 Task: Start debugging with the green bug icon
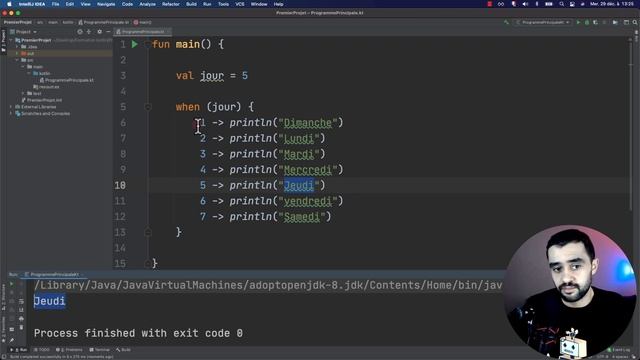pyautogui.click(x=587, y=22)
